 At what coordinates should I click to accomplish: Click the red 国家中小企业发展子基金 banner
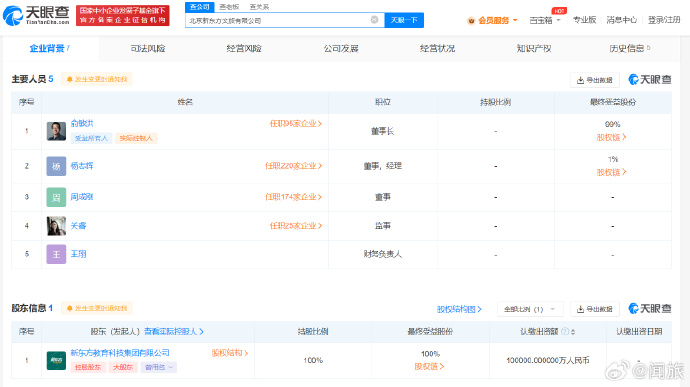[123, 15]
